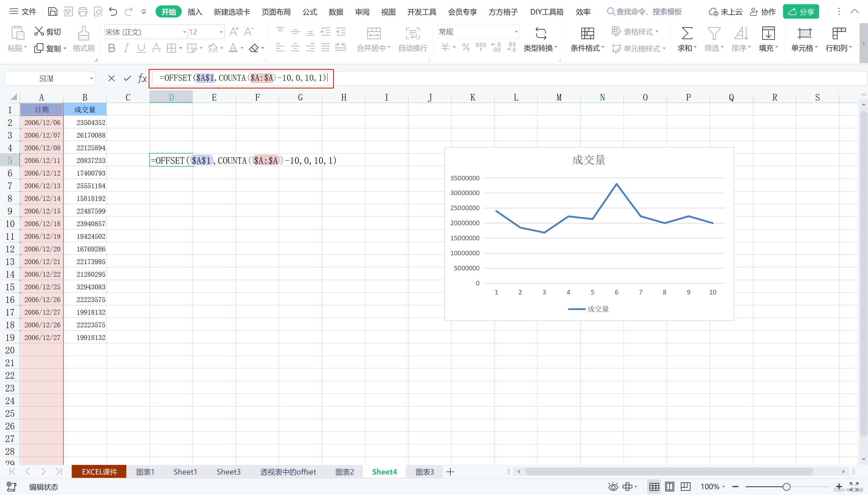
Task: Click the 成交量 line chart
Action: pos(589,234)
